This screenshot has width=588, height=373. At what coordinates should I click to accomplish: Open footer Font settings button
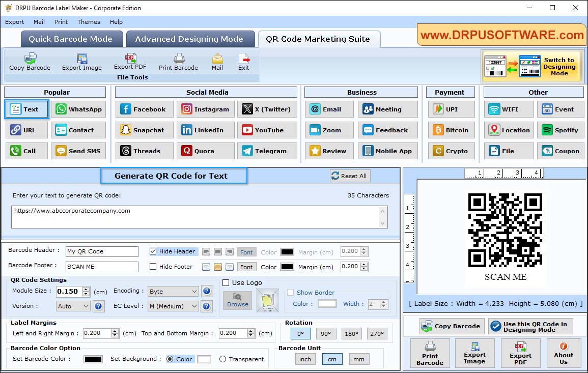click(x=246, y=267)
